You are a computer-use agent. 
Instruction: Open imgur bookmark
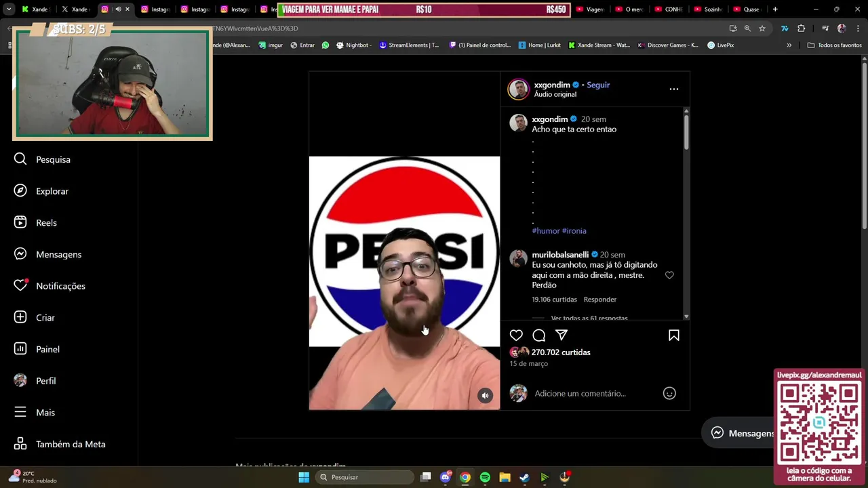tap(271, 45)
